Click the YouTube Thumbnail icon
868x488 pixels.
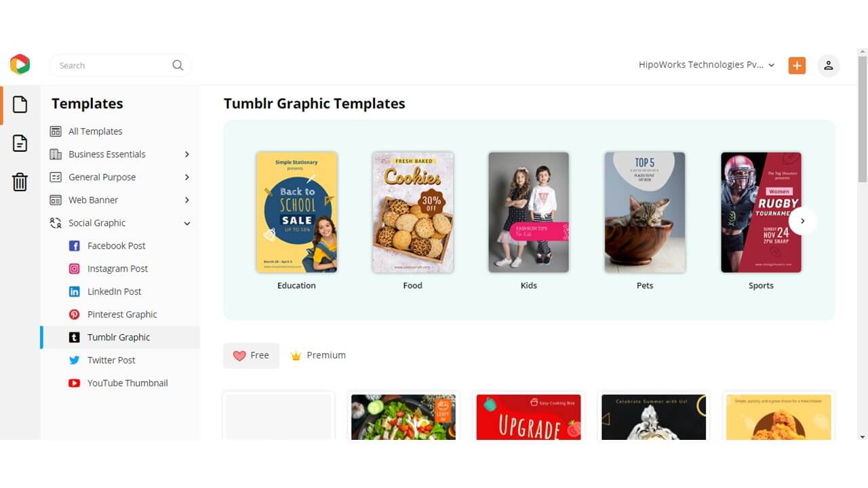click(x=74, y=383)
